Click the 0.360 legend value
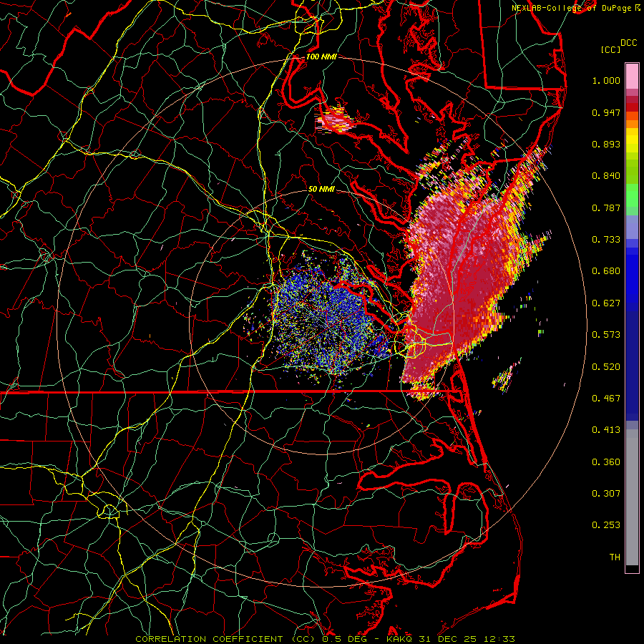The image size is (644, 644). tap(606, 462)
